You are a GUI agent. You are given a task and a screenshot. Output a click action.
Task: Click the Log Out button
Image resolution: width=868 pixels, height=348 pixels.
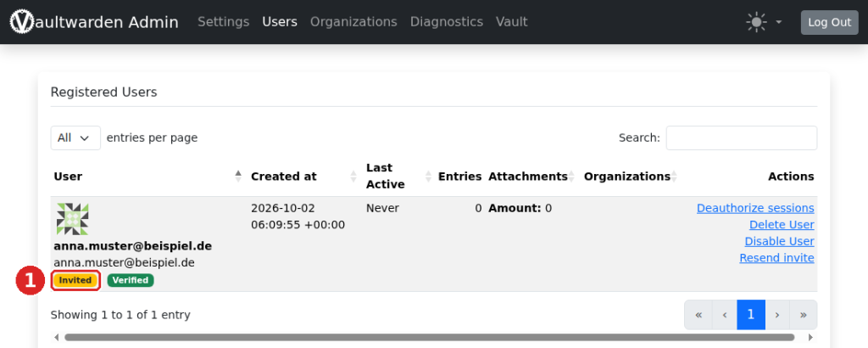829,22
